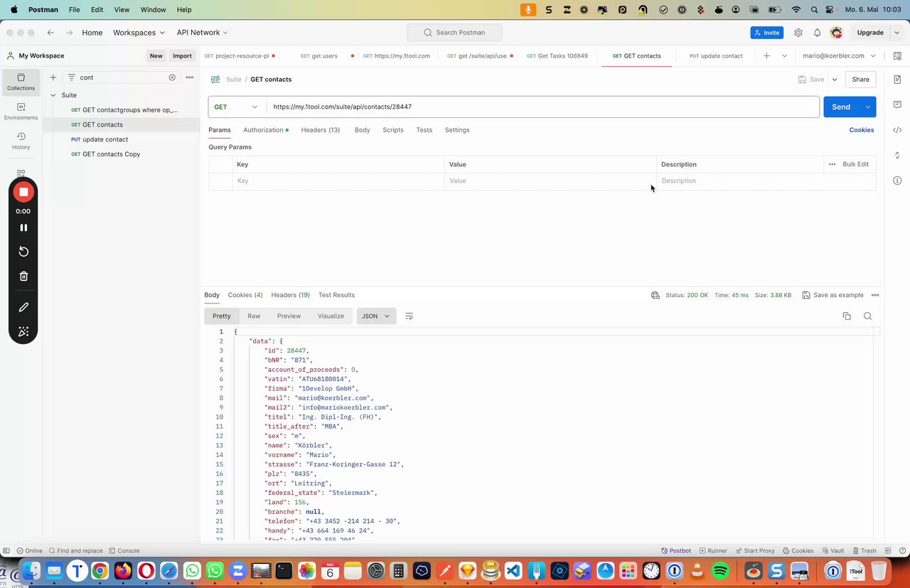Open the Console in status bar

click(x=124, y=551)
